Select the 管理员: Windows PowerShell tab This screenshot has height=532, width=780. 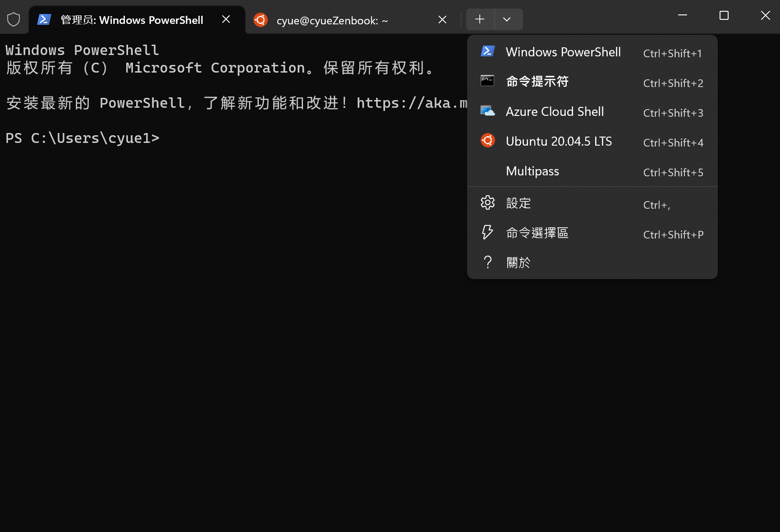click(x=132, y=20)
